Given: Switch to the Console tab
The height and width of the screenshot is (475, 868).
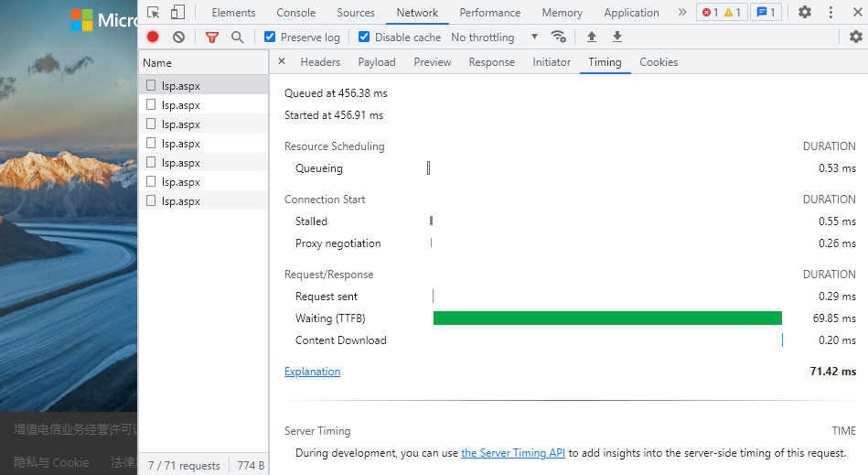Looking at the screenshot, I should 295,13.
